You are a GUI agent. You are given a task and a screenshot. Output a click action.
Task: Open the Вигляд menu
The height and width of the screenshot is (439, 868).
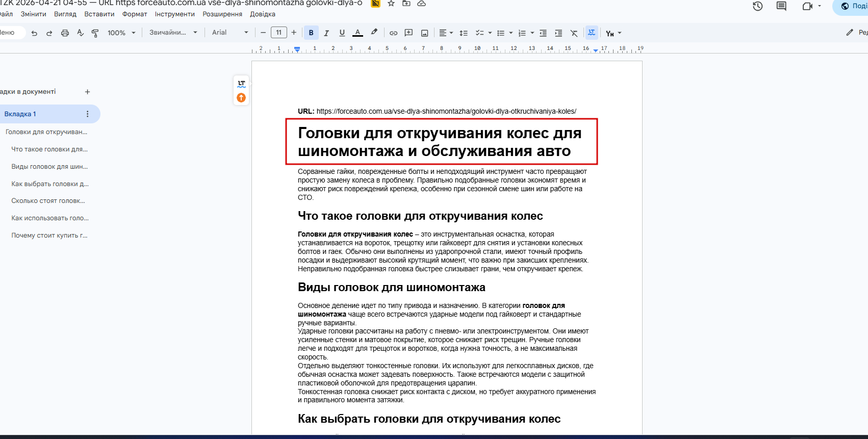[65, 14]
